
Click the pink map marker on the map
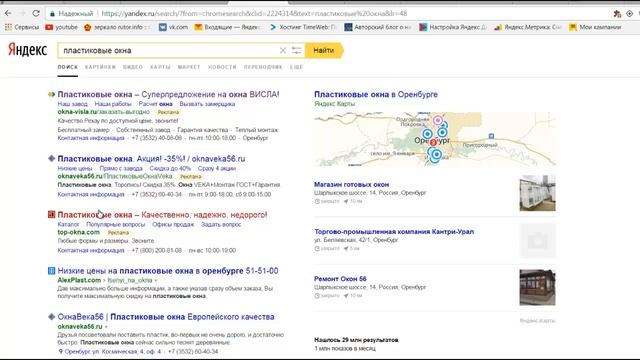point(438,120)
